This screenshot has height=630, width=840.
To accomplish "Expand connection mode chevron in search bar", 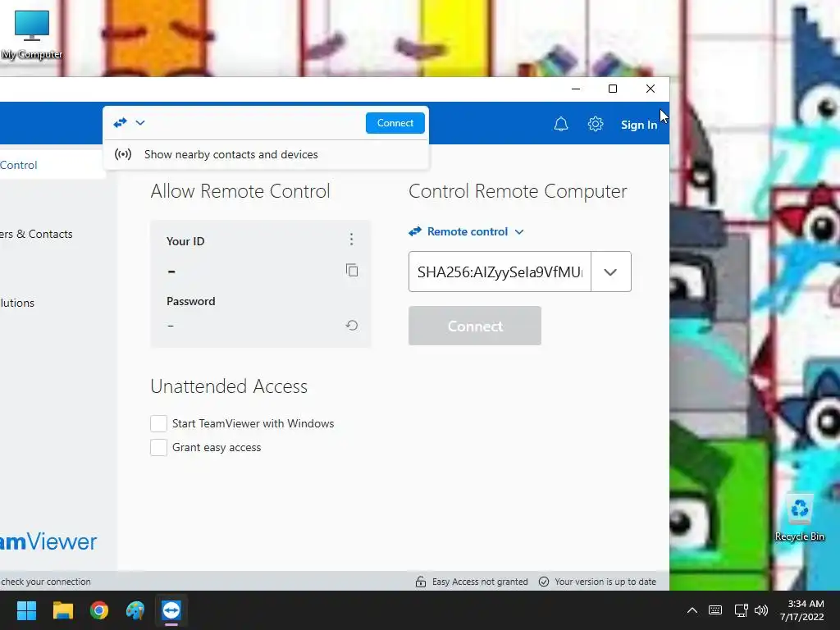I will [x=140, y=123].
